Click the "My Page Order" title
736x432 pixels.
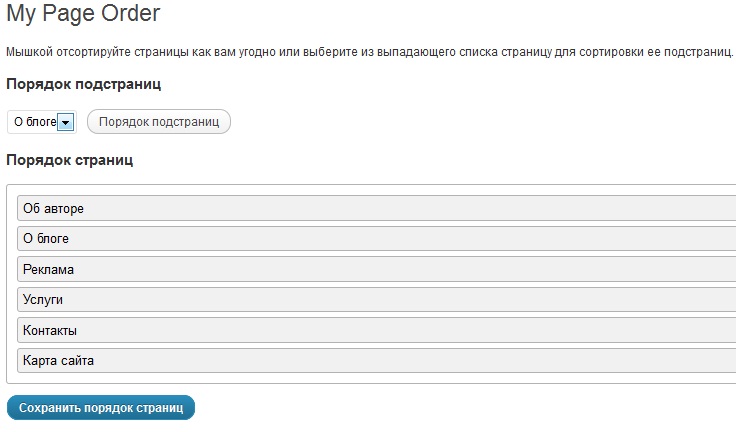83,14
